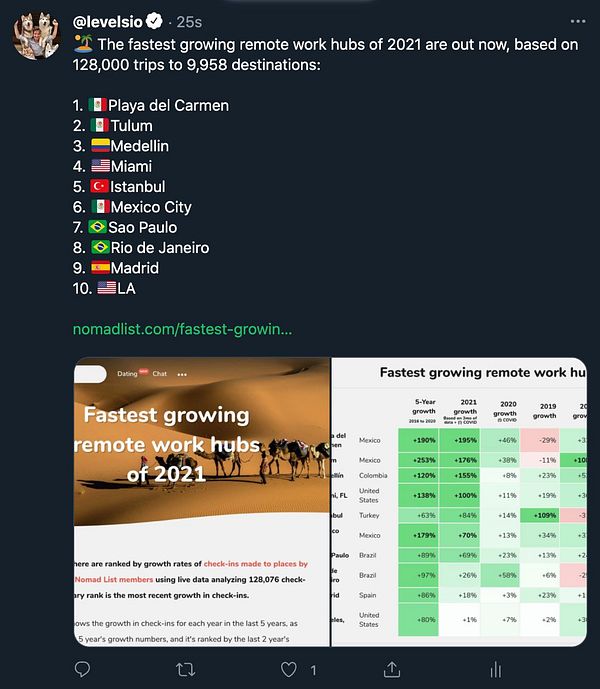Open the growth table image on the right
Screen dimensions: 600x689
pyautogui.click(x=459, y=500)
